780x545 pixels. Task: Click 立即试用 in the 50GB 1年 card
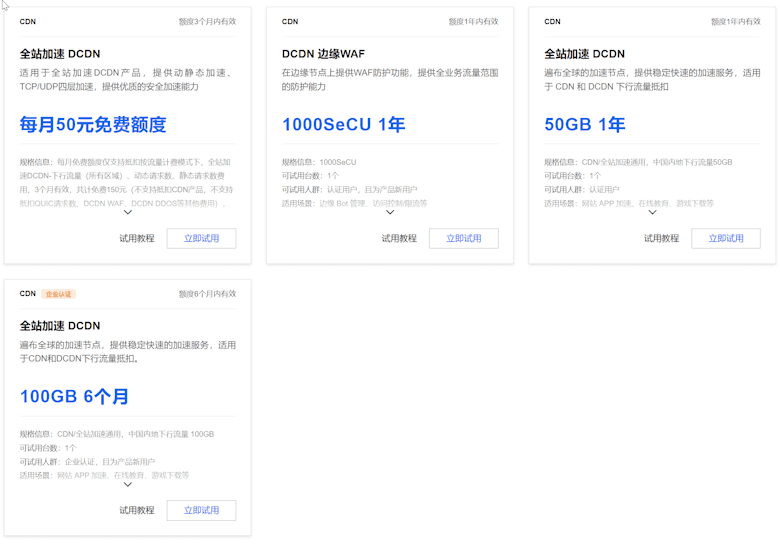[726, 238]
